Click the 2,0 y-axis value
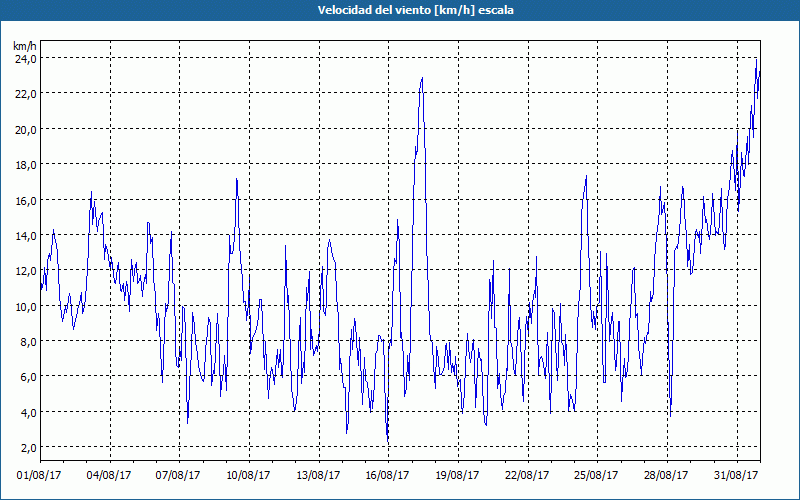This screenshot has height=500, width=800. coord(28,448)
